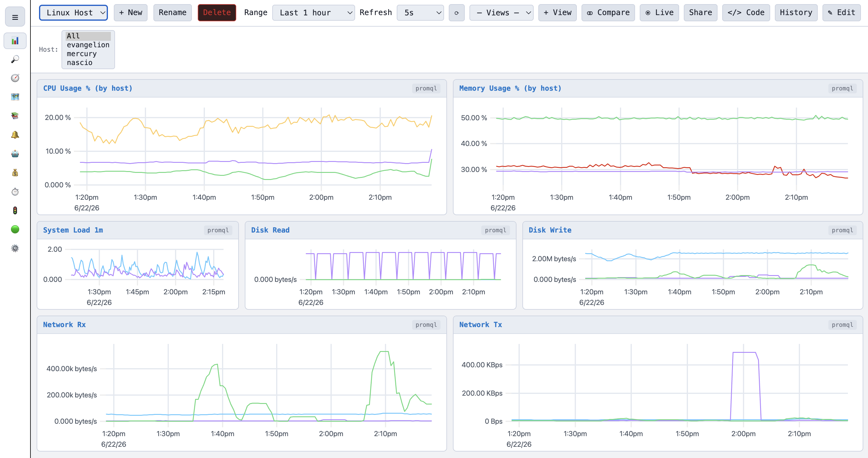
Task: Click the Edit dashboard button
Action: [x=842, y=13]
